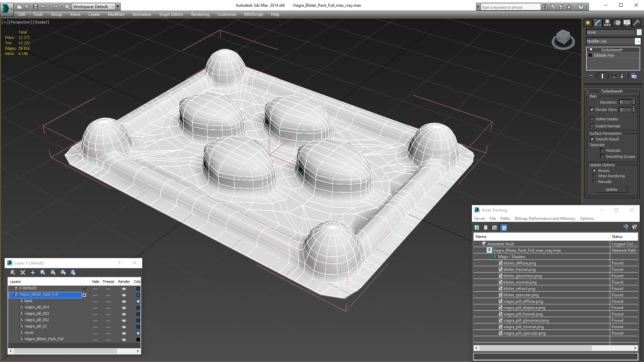Click the Undo arrow in quick access toolbar

(x=43, y=6)
